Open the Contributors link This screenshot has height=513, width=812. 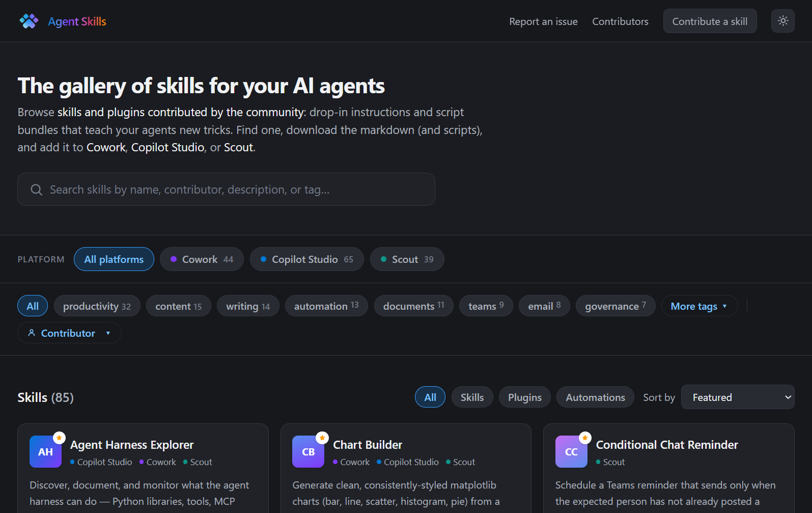[620, 21]
